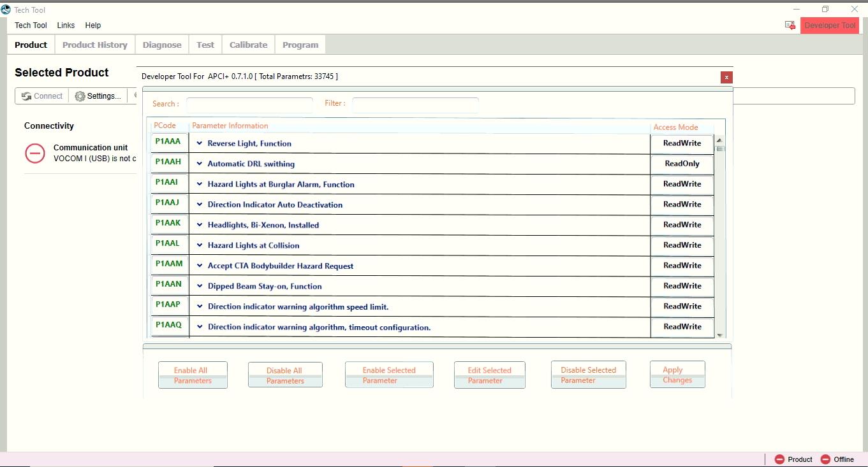
Task: Click the VOCOM communication unit status icon
Action: 35,154
